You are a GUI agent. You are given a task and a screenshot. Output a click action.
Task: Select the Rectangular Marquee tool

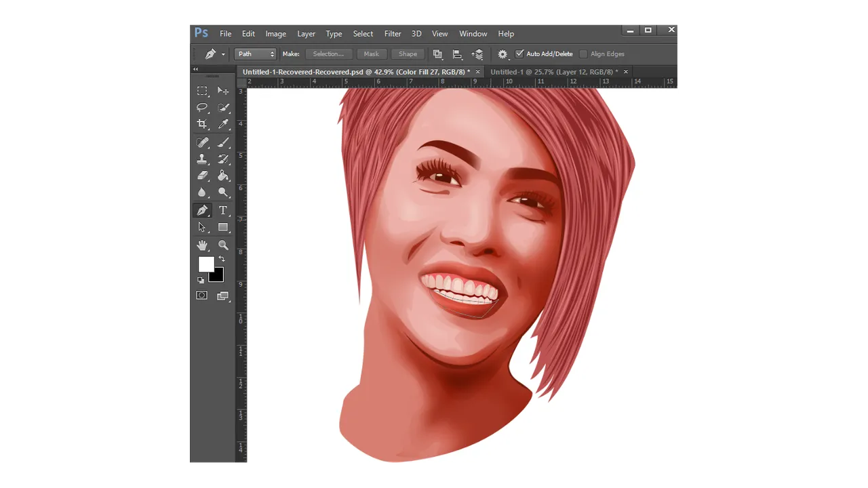(202, 91)
